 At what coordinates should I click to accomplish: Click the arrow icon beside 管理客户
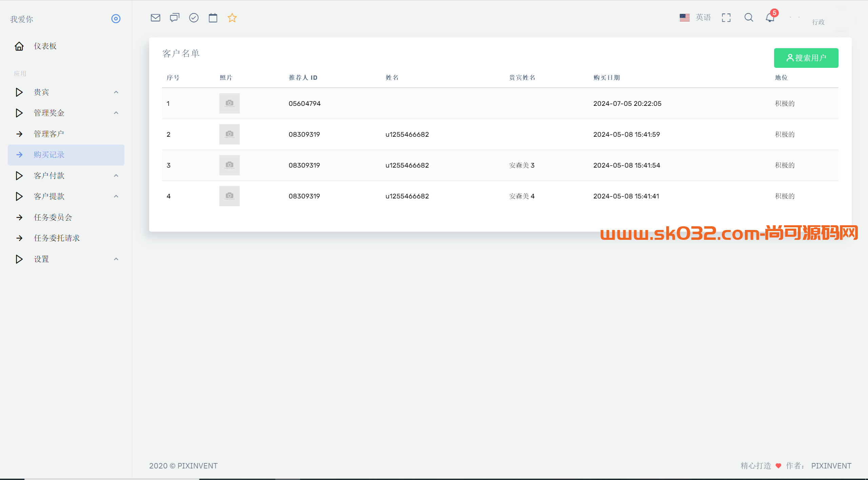pos(19,134)
